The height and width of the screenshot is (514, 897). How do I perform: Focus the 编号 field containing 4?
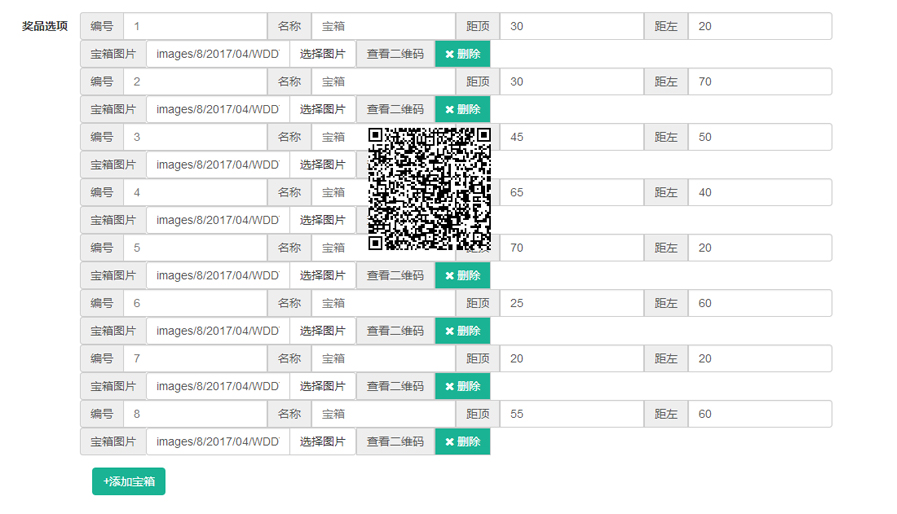tap(195, 192)
